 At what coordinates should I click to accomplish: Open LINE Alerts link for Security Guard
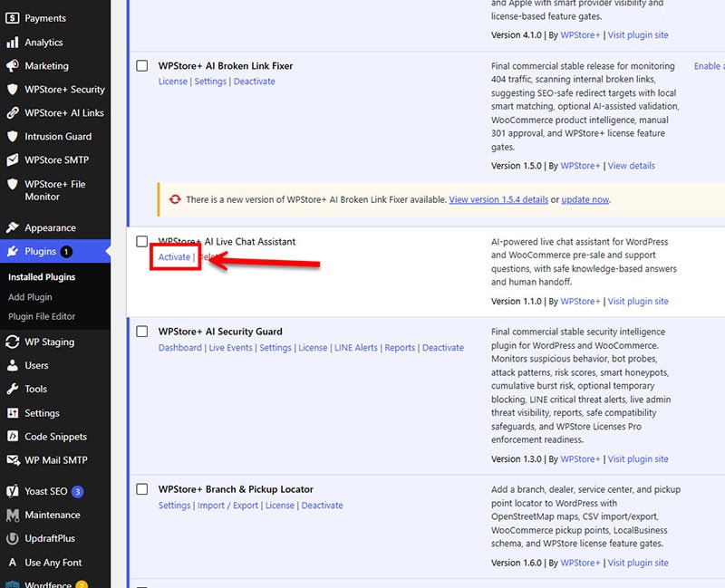pos(356,348)
